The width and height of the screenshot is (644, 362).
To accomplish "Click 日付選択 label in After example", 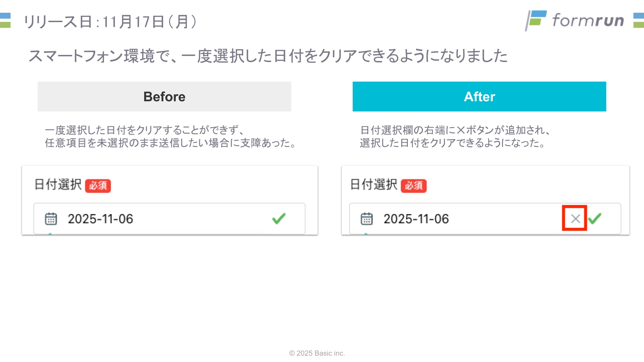I will [x=374, y=184].
